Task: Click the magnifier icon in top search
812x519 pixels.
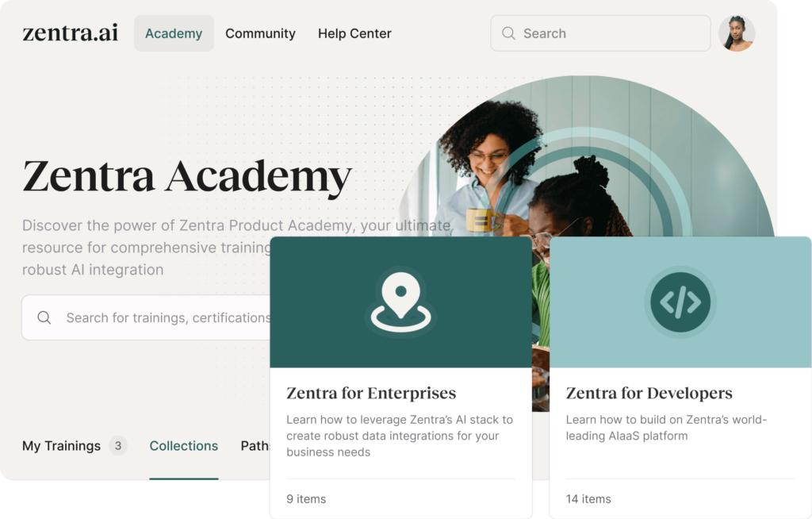Action: (508, 33)
